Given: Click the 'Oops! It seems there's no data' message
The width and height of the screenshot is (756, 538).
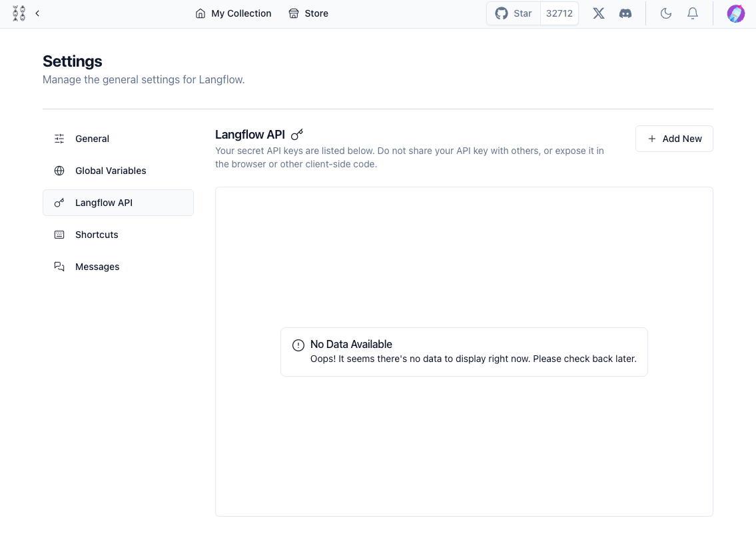Looking at the screenshot, I should coord(474,359).
